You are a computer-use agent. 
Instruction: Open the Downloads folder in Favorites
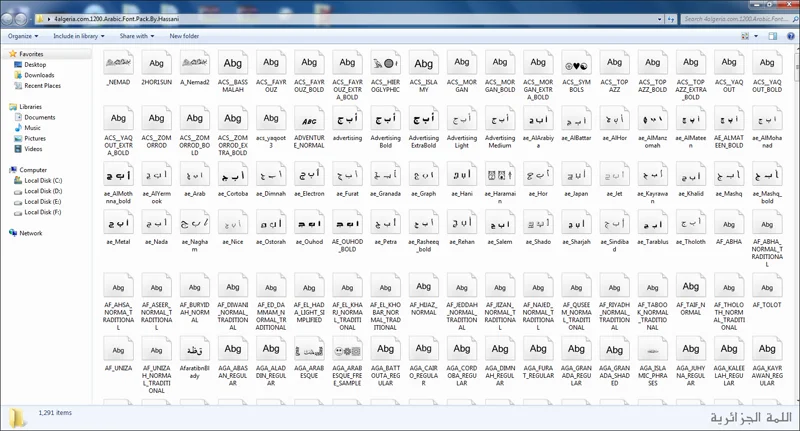tap(39, 75)
